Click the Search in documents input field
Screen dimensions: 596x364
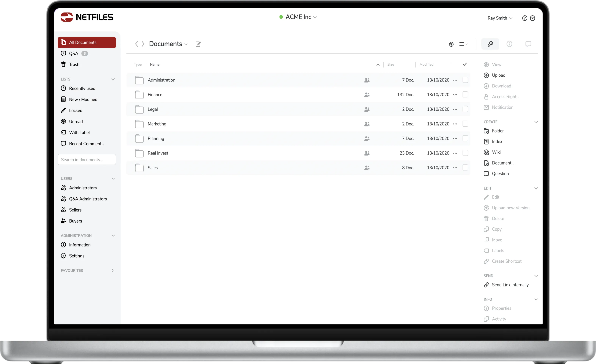[x=86, y=160]
